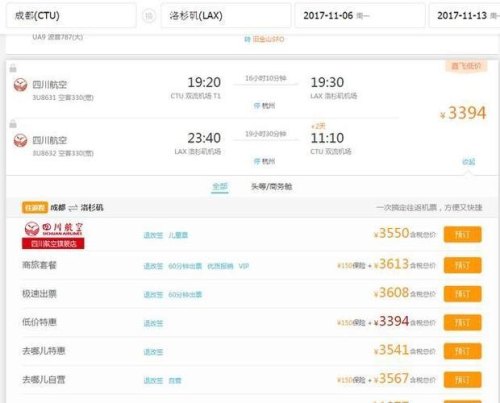Screen dimensions: 500x403
Task: Click the UA9 波音787 flight label
Action: coord(58,37)
